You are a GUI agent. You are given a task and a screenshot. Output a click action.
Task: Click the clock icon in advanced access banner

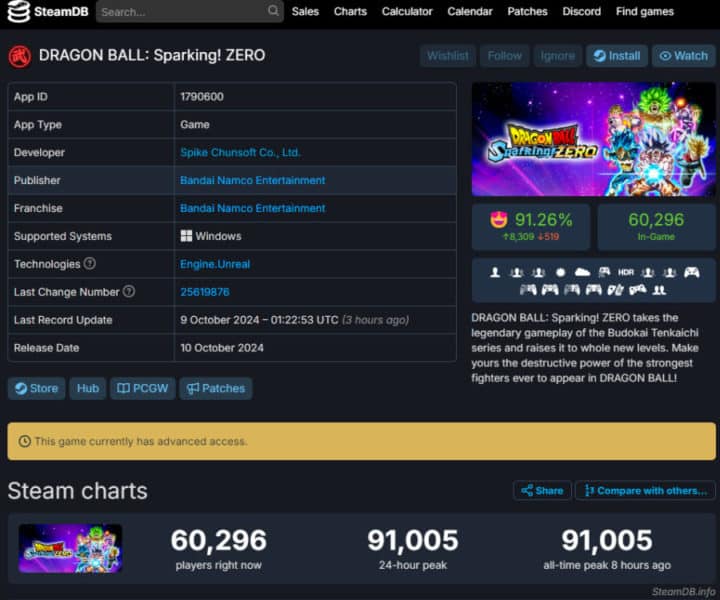(24, 441)
